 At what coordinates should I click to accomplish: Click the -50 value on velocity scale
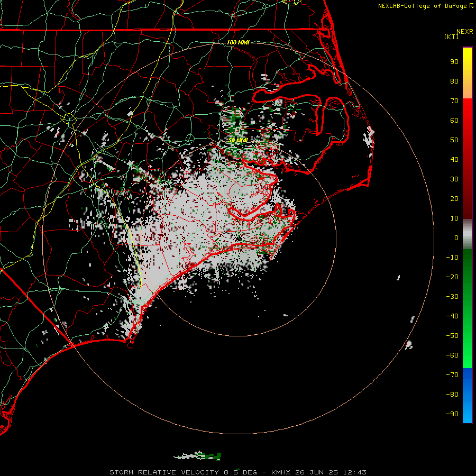[452, 336]
